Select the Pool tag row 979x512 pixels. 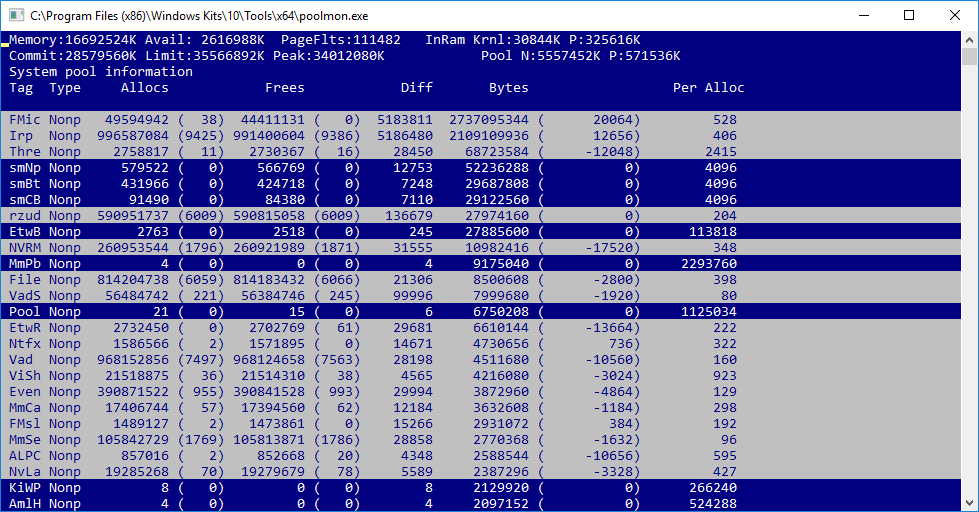point(481,312)
